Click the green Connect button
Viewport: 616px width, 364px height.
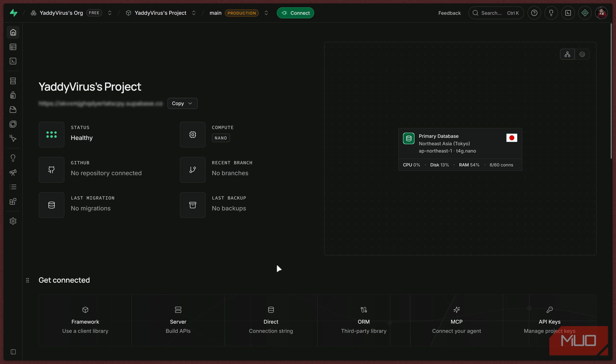coord(295,13)
